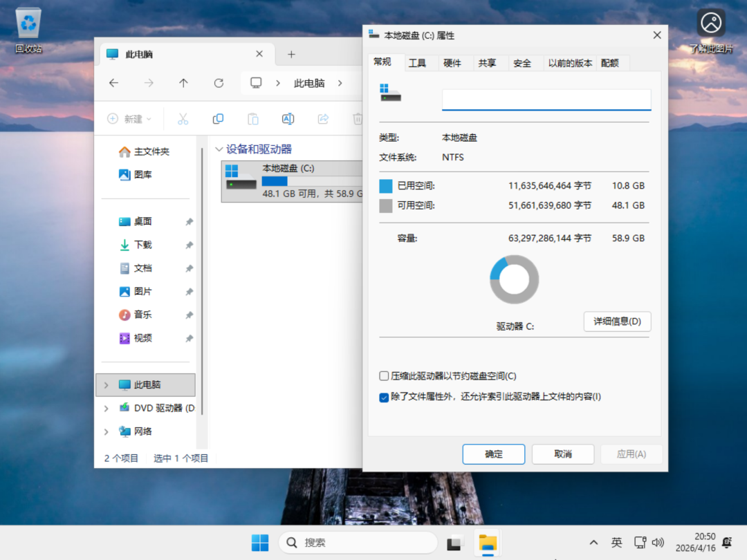
Task: Open 视频 in Explorer sidebar
Action: click(x=136, y=338)
